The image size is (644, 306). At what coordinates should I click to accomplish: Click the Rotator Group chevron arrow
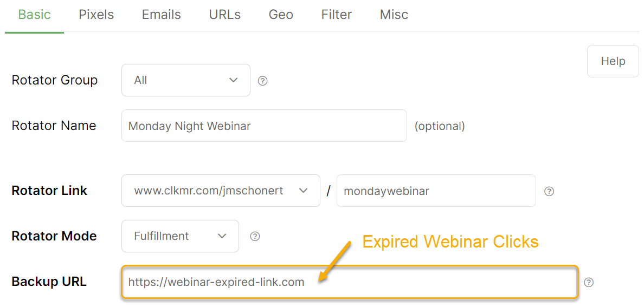click(x=234, y=80)
